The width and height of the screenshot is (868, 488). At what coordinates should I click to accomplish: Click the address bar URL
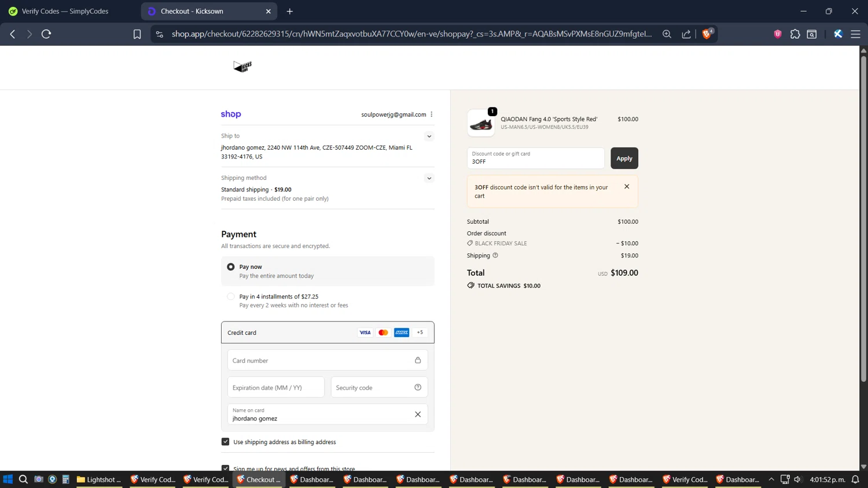pyautogui.click(x=411, y=34)
